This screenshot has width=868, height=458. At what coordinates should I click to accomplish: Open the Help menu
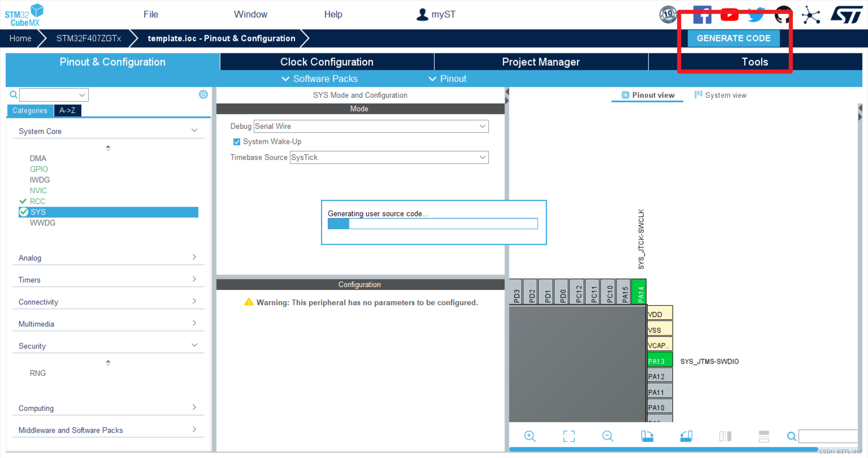(333, 14)
